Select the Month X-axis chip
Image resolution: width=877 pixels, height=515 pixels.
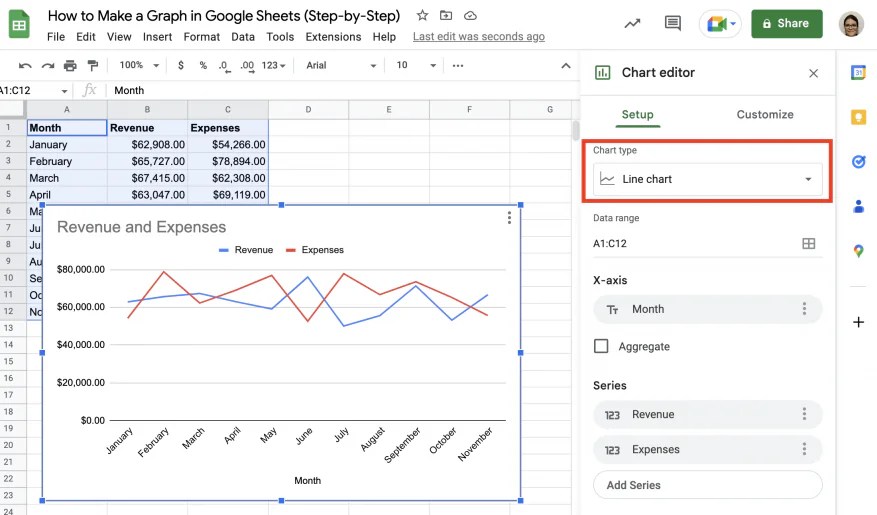(x=708, y=309)
